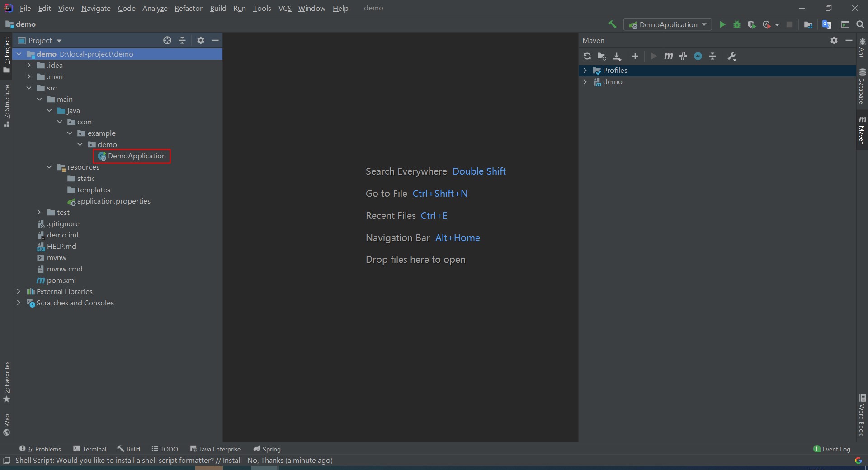Open the Word Book side tab

pyautogui.click(x=862, y=415)
